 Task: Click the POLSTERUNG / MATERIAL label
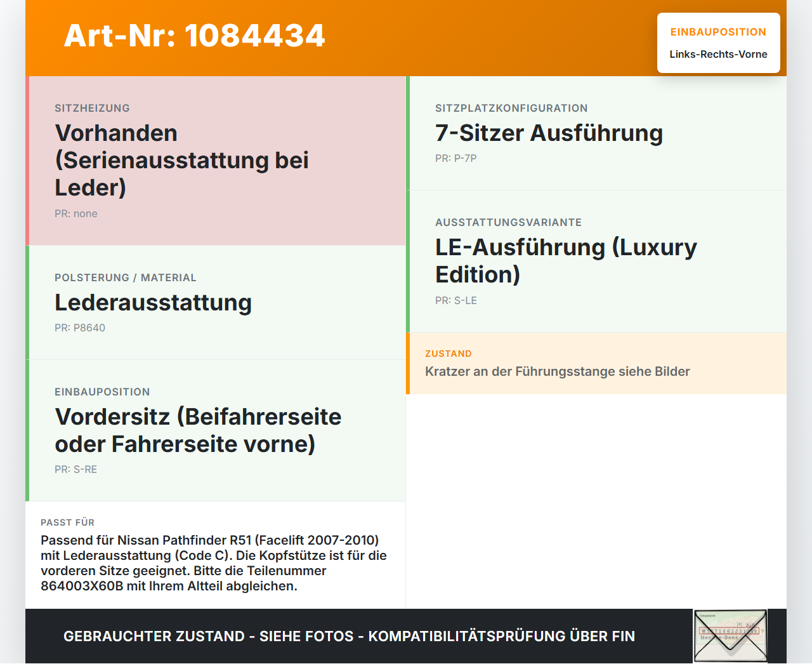[126, 277]
